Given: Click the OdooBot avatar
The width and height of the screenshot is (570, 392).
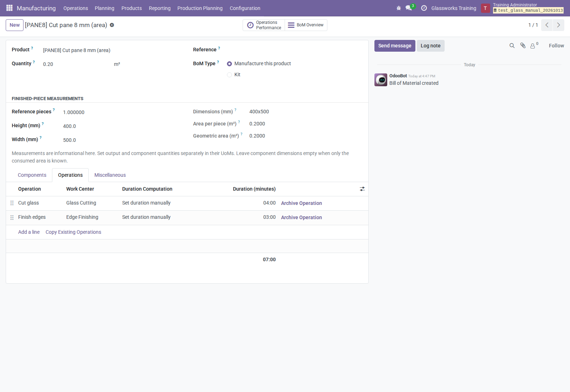Looking at the screenshot, I should coord(381,80).
